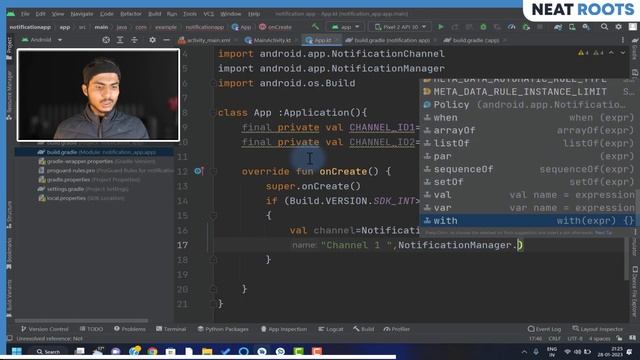Screen dimensions: 640x360
Task: Click the override gutter icon on line 12
Action: click(199, 171)
